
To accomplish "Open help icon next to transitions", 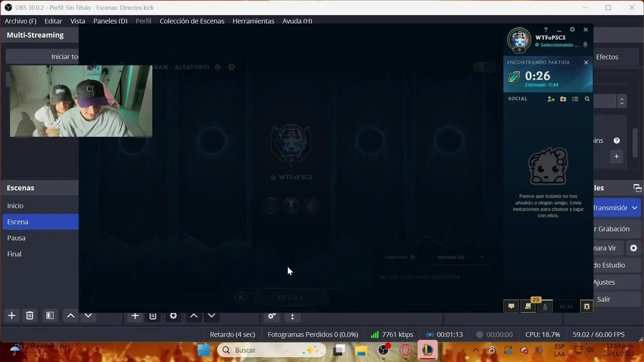I will [x=616, y=141].
